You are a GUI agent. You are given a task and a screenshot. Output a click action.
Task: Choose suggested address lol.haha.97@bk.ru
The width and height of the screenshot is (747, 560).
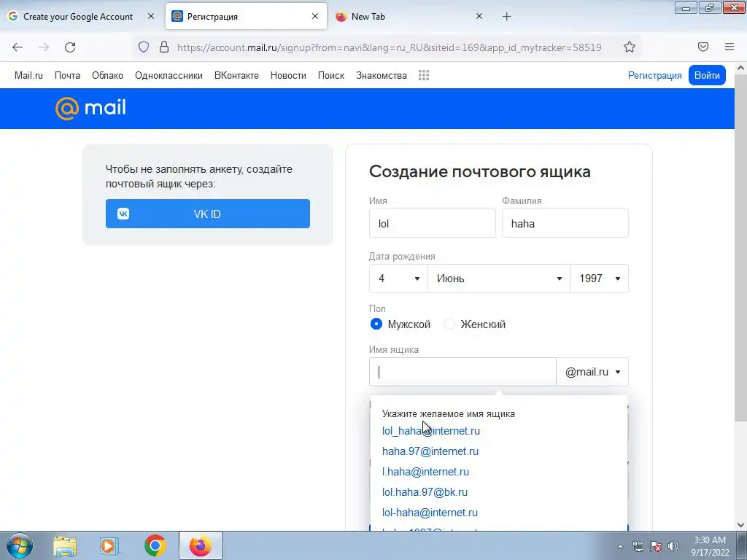[x=425, y=492]
